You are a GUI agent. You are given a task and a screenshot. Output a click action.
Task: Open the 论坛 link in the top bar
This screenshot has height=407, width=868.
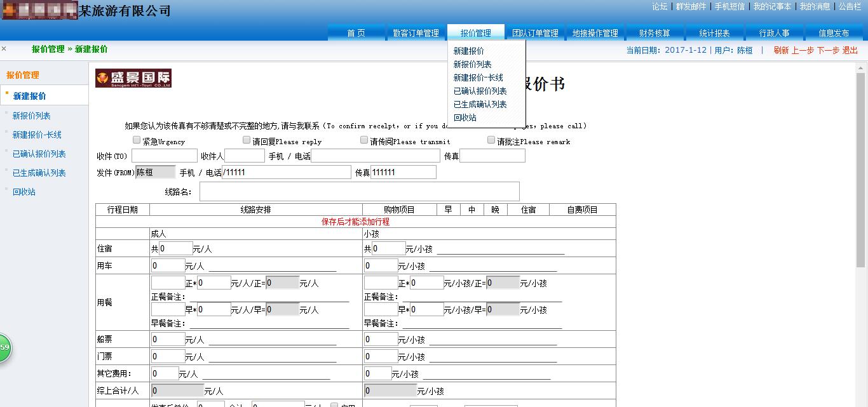[660, 6]
